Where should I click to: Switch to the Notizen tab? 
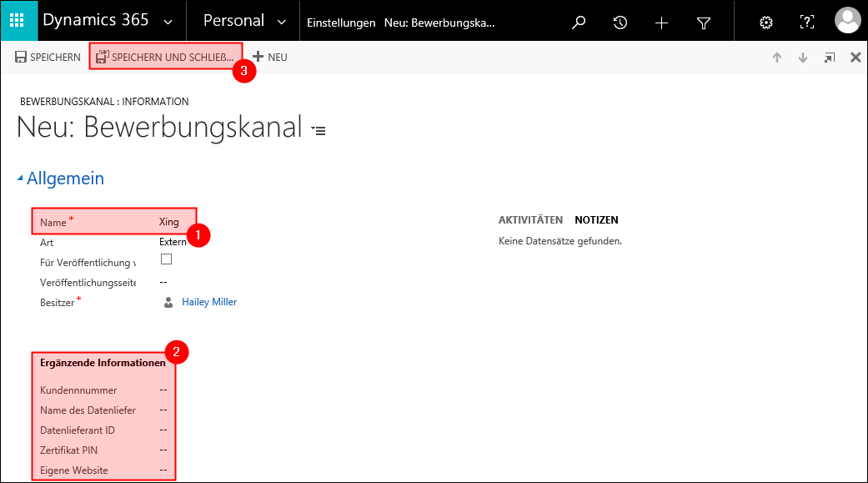pos(596,220)
